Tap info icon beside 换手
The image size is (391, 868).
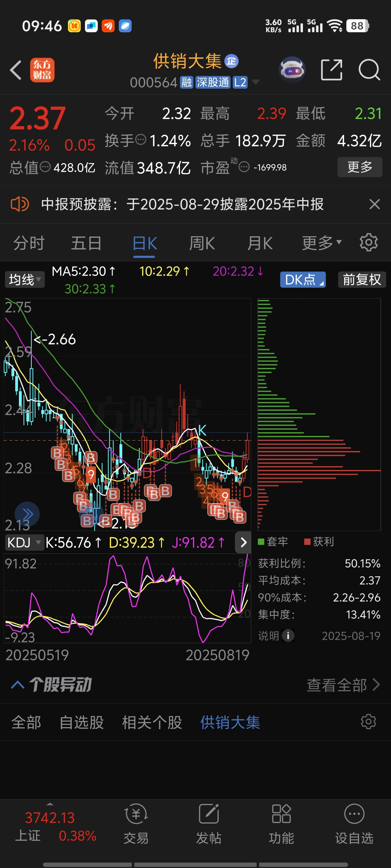pos(141,139)
